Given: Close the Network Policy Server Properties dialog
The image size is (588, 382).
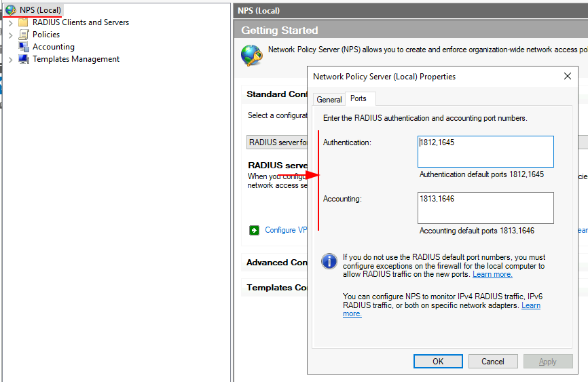Looking at the screenshot, I should pyautogui.click(x=568, y=76).
